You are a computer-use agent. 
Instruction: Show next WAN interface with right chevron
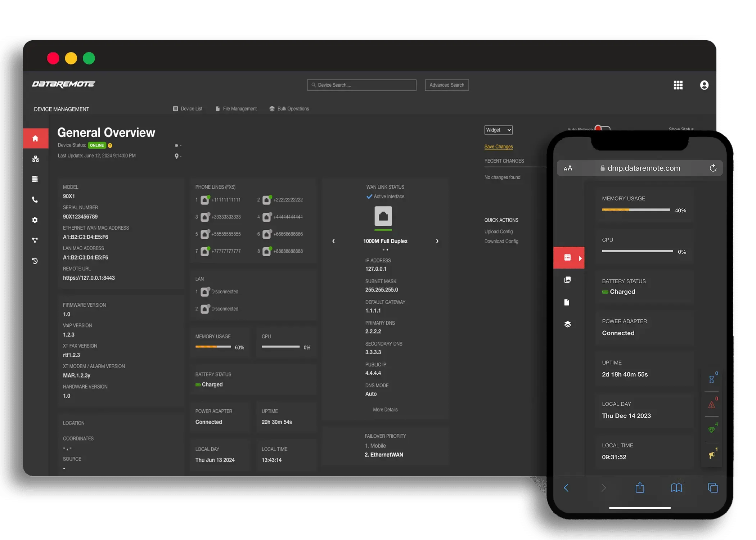tap(437, 241)
